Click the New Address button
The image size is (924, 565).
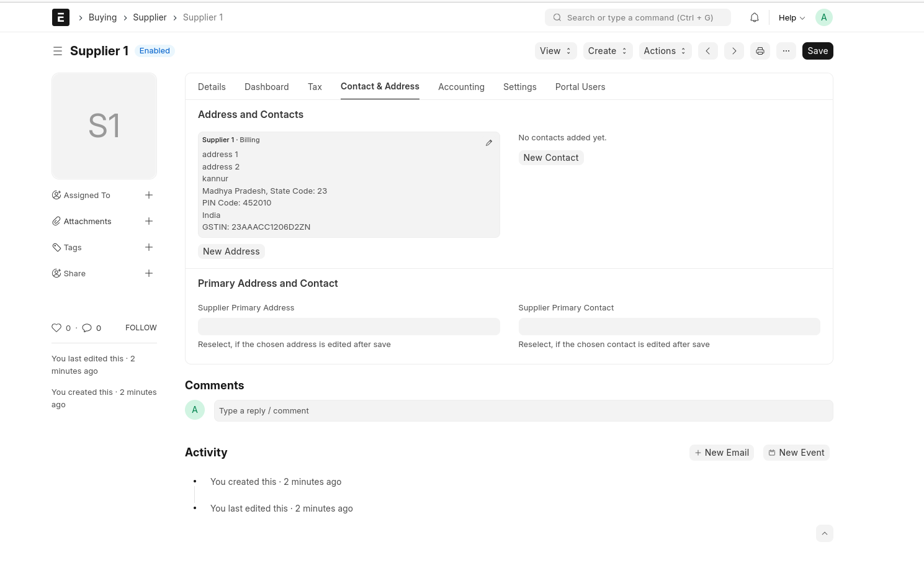[231, 251]
